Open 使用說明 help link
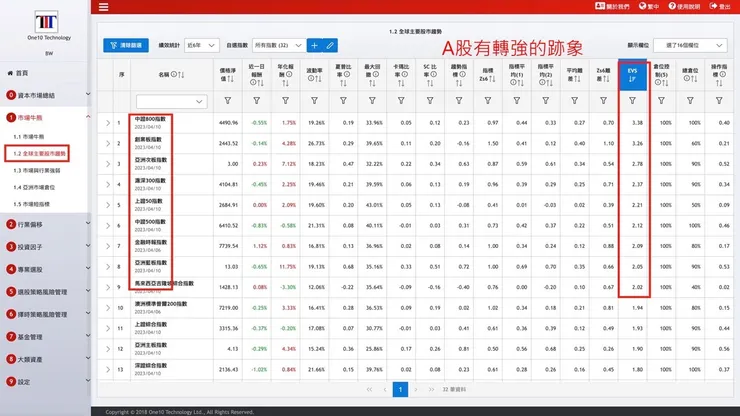Viewport: 740px width, 416px height. [x=684, y=6]
